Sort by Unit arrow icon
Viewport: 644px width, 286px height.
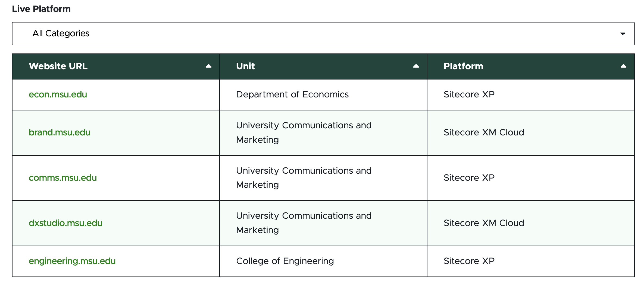[416, 66]
